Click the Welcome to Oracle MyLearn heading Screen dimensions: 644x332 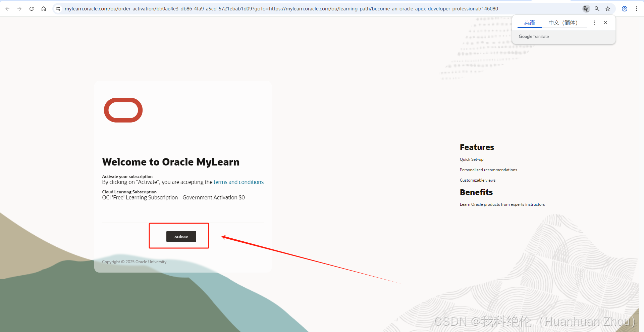[171, 162]
